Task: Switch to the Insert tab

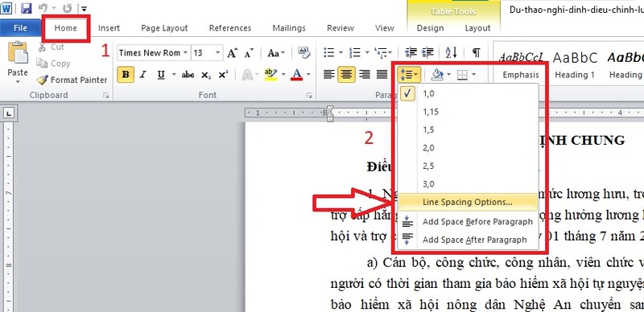Action: pyautogui.click(x=109, y=28)
